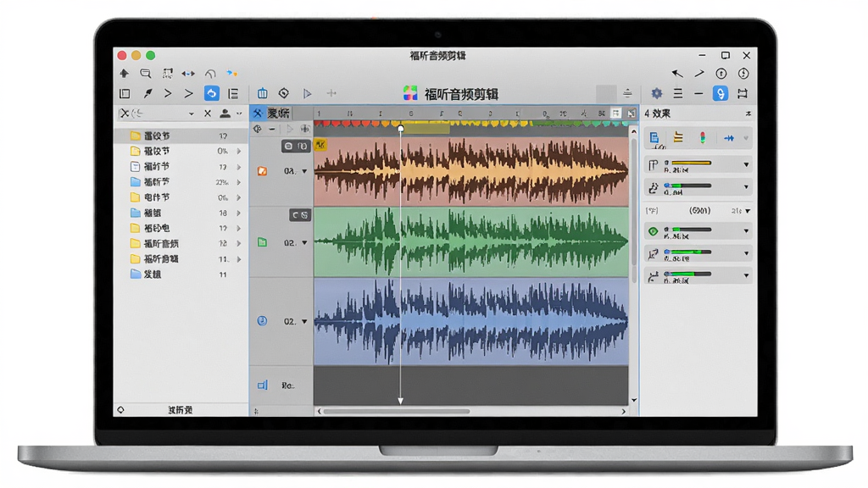The height and width of the screenshot is (488, 868).
Task: Toggle the green eye visibility icon
Action: point(654,232)
